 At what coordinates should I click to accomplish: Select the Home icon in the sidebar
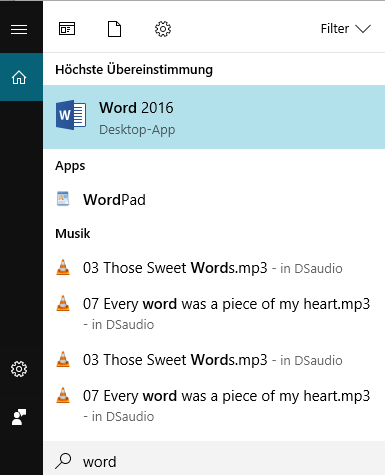19,77
